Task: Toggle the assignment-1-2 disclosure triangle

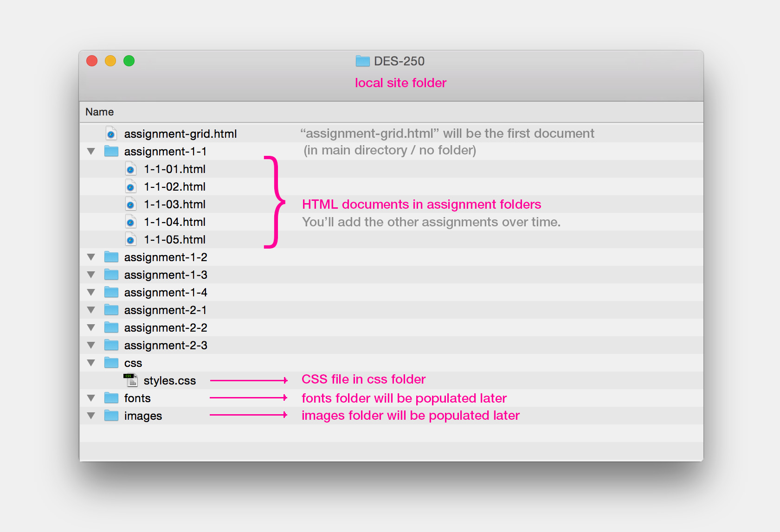Action: coord(91,257)
